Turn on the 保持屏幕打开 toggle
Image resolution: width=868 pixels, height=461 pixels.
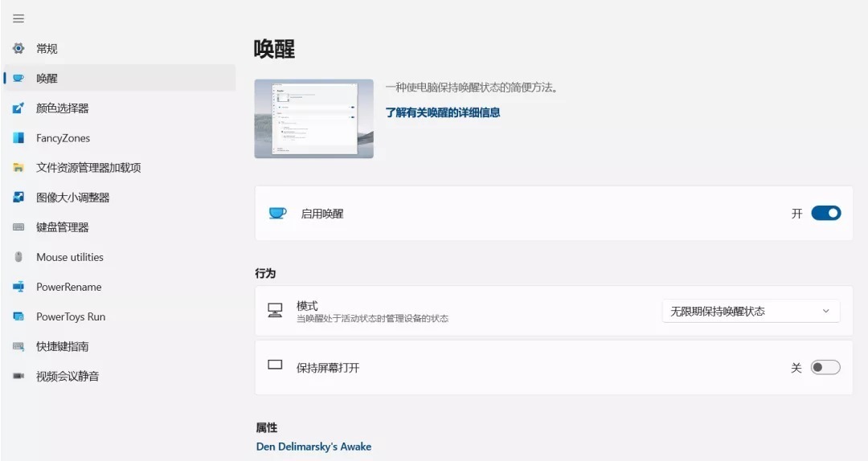[x=825, y=368]
